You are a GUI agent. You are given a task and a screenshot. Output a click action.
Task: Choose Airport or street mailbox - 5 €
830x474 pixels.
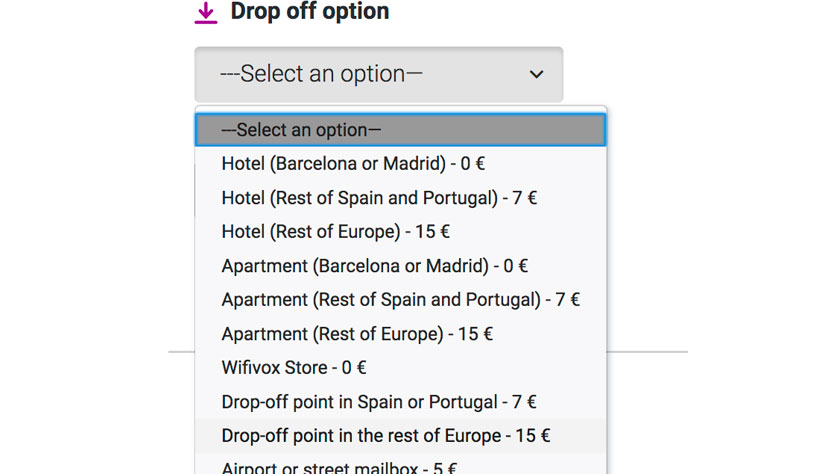(x=400, y=466)
